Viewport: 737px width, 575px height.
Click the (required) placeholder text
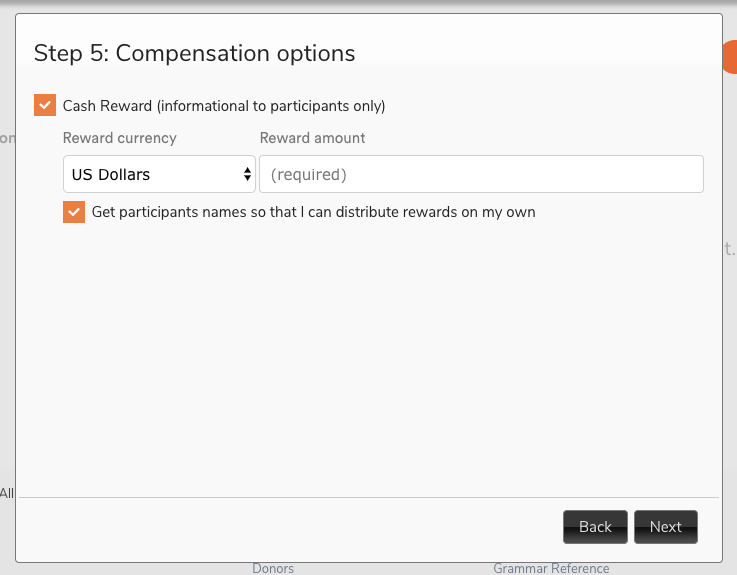click(308, 174)
